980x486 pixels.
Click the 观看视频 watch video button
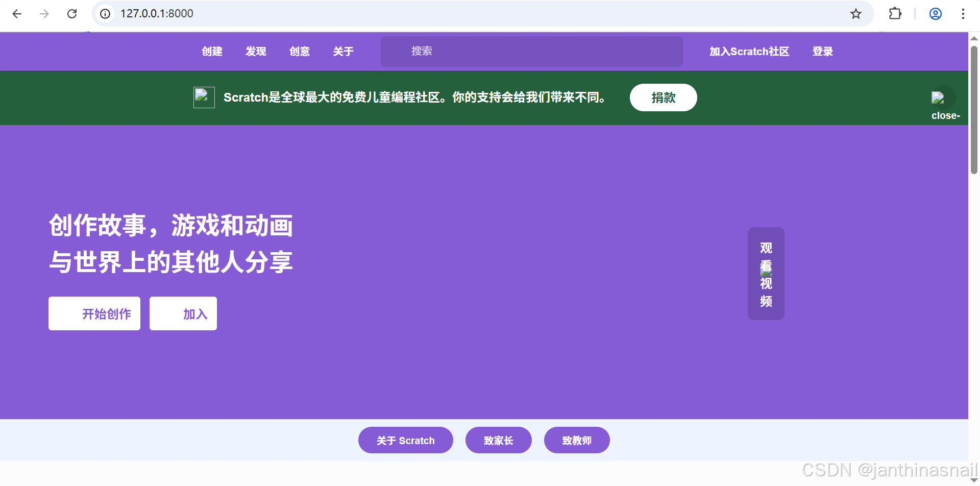(766, 274)
